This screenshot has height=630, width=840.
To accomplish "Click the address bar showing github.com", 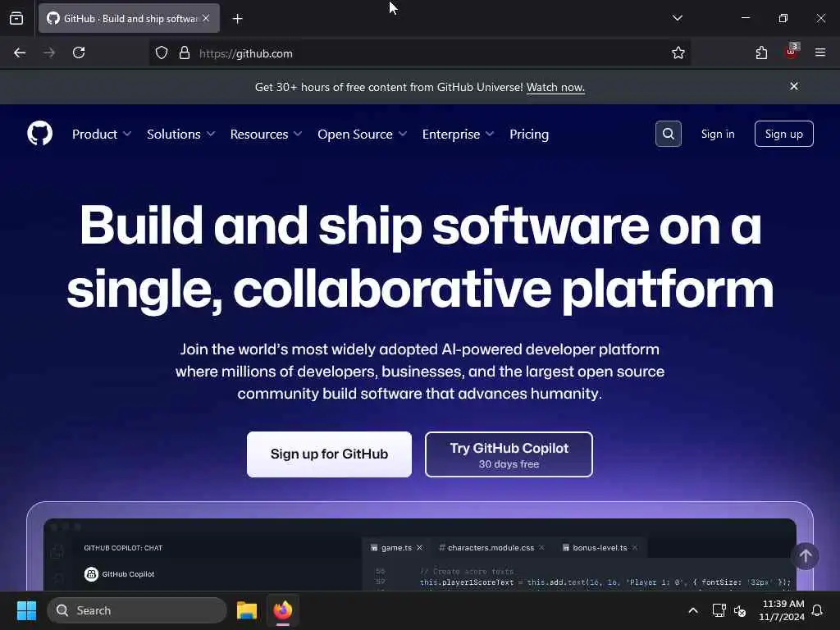I will click(419, 53).
